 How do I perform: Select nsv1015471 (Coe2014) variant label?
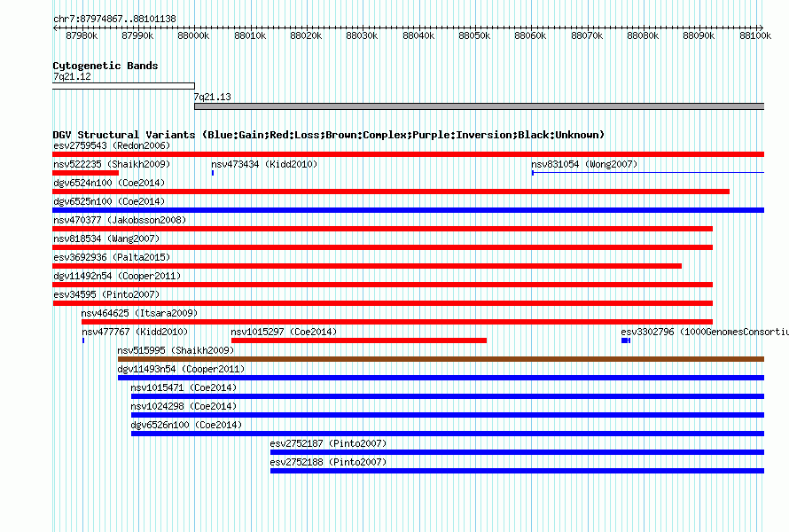click(184, 387)
